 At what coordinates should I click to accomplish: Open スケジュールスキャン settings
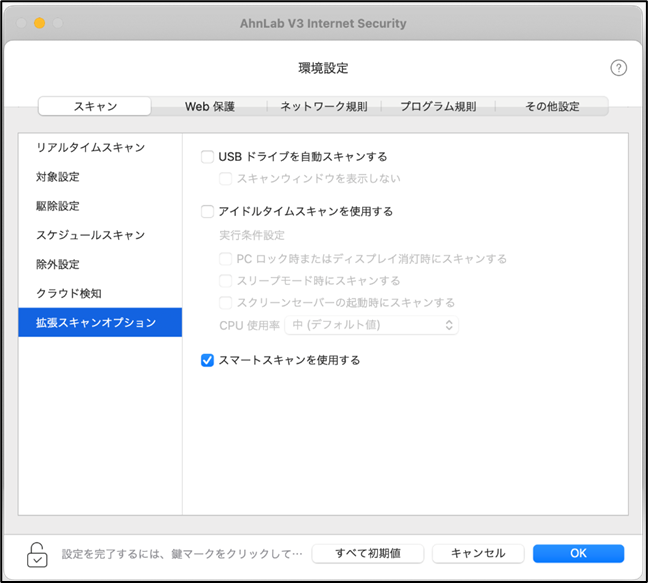[100, 235]
